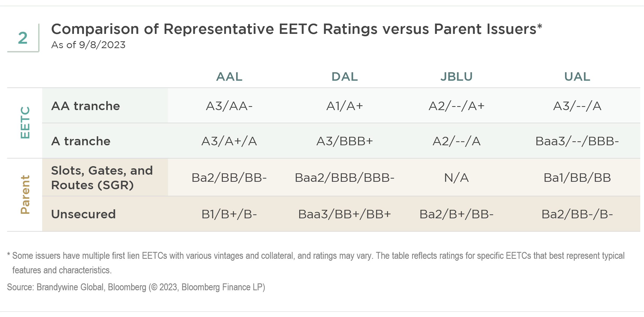Click DAL unsecured rating Baa3/BB+/BB+
This screenshot has height=317, width=644.
point(345,214)
